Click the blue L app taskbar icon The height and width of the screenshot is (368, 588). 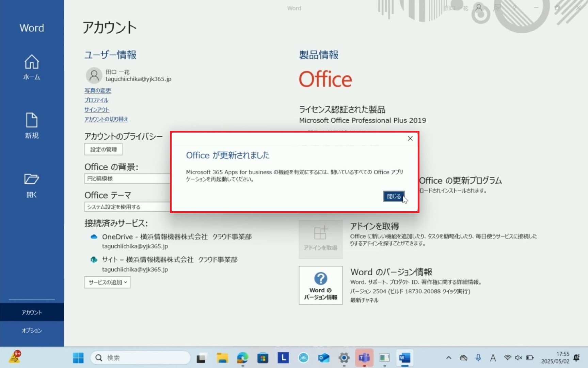(x=283, y=358)
